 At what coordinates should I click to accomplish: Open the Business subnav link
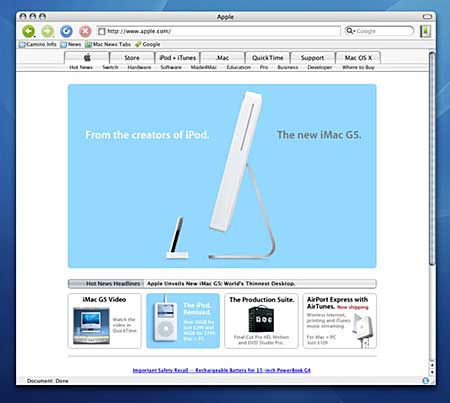point(288,67)
